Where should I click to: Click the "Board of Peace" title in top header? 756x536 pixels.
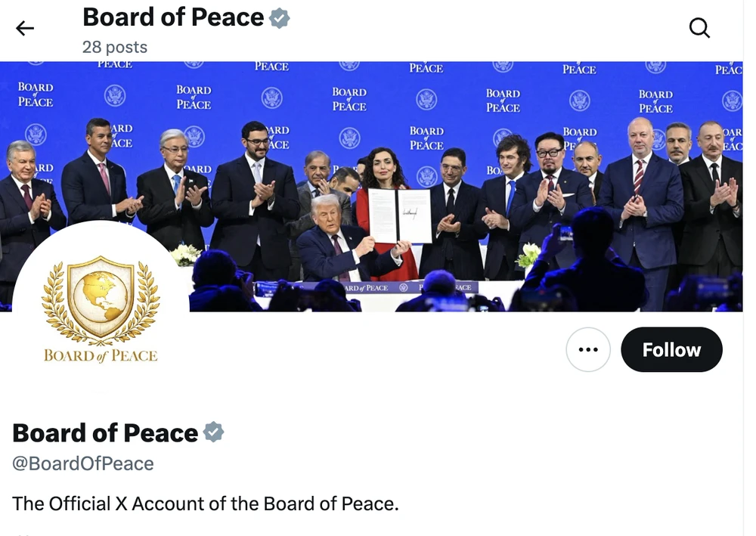173,17
